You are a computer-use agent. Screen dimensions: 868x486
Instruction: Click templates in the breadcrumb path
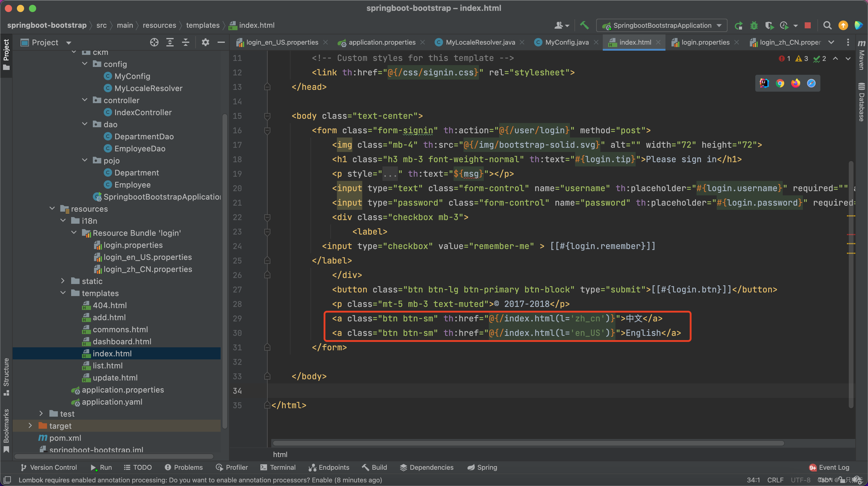point(203,25)
